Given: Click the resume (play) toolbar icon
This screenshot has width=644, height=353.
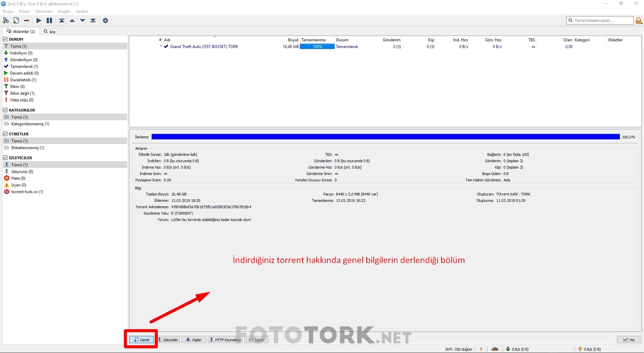Looking at the screenshot, I should [x=39, y=20].
